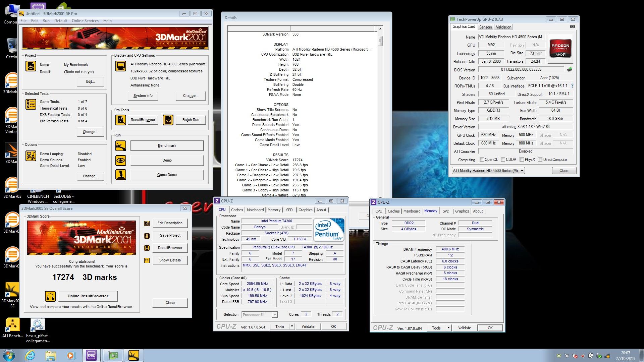Image resolution: width=644 pixels, height=362 pixels.
Task: Click the Game Demo button
Action: (x=167, y=175)
